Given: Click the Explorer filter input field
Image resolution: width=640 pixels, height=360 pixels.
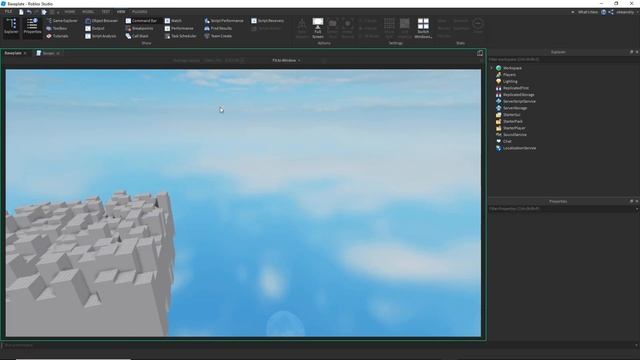Looking at the screenshot, I should tap(564, 60).
